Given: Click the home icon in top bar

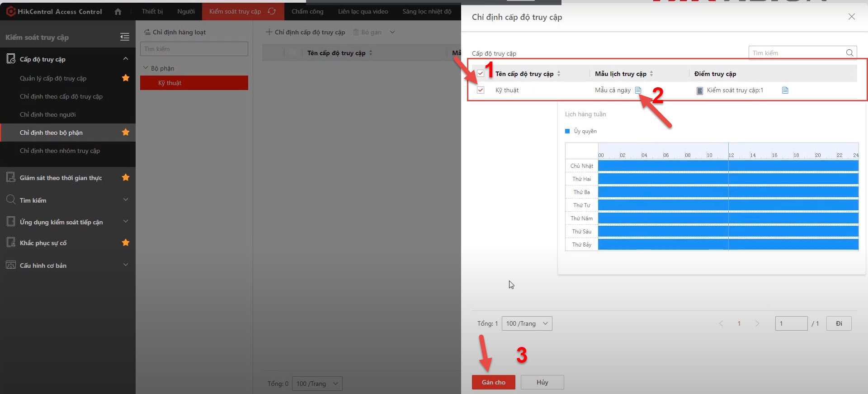Looking at the screenshot, I should tap(118, 12).
